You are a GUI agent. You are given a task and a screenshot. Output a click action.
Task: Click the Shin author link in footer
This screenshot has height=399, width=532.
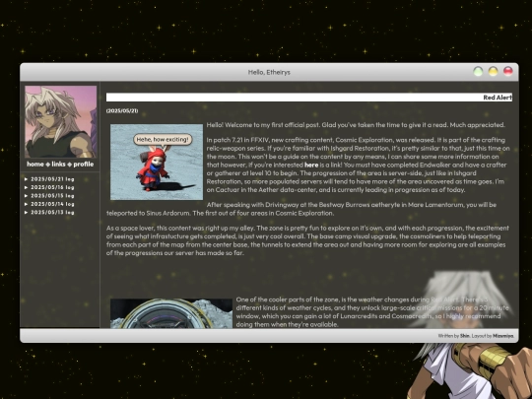click(x=464, y=336)
